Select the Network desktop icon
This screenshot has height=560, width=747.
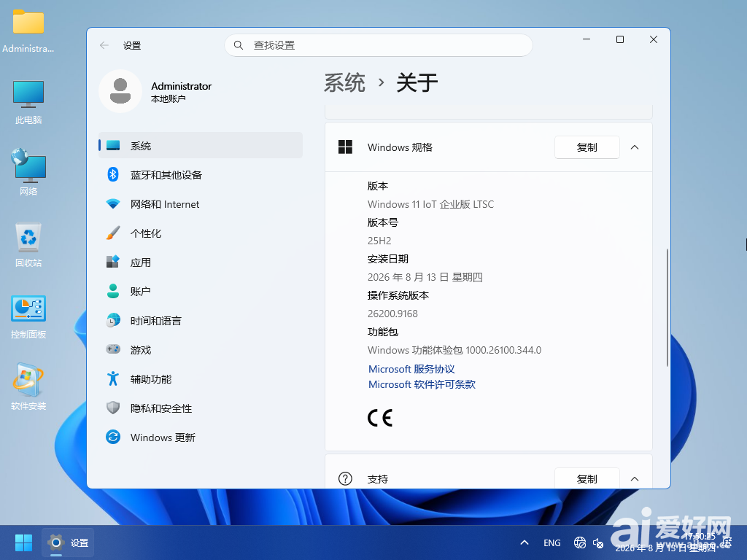click(28, 172)
